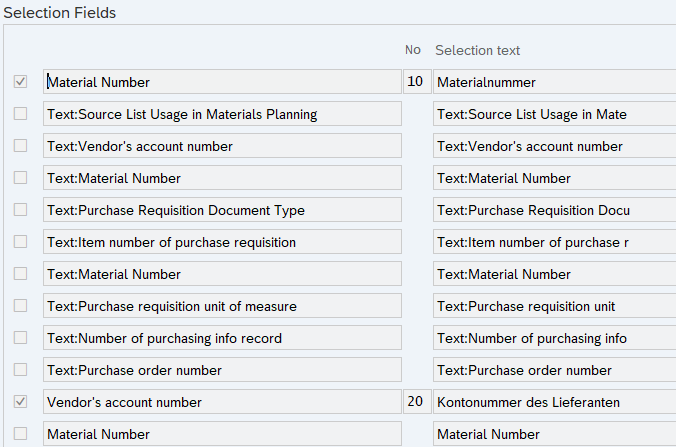Click selection text 'Text:Source List Usage in Mate'
The height and width of the screenshot is (447, 676).
click(x=553, y=114)
